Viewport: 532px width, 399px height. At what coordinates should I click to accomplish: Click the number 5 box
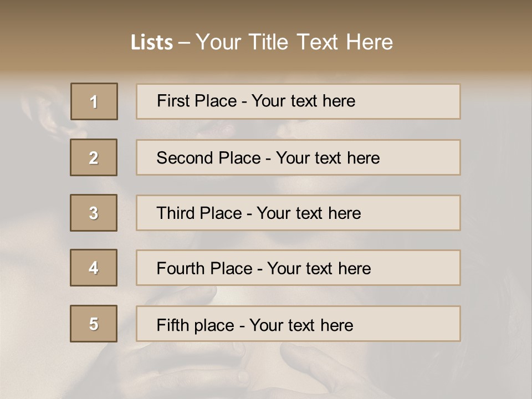point(94,324)
